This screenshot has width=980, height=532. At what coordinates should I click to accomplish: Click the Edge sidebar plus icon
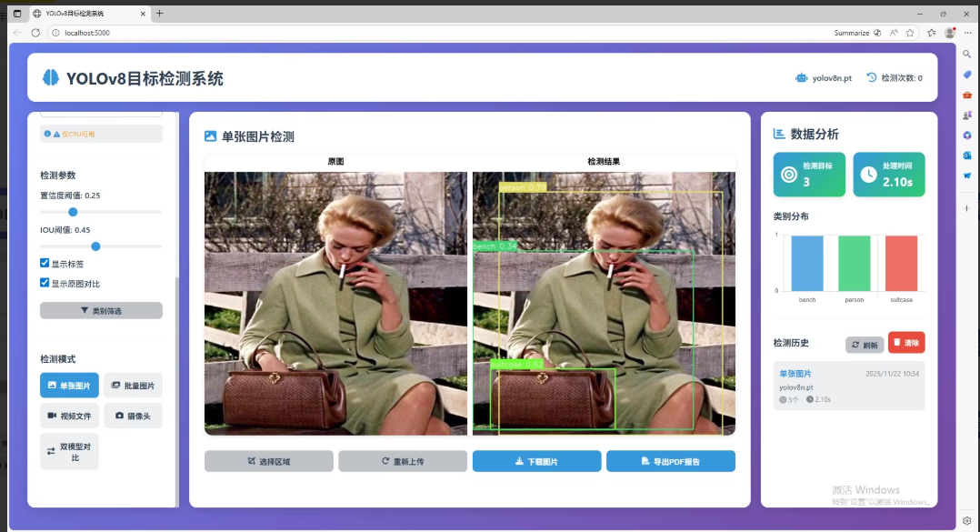click(x=967, y=208)
